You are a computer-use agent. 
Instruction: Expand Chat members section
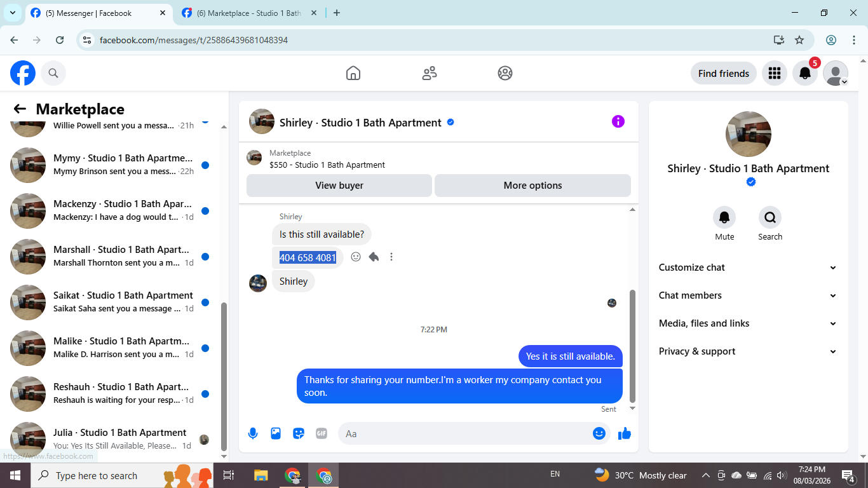click(x=748, y=295)
